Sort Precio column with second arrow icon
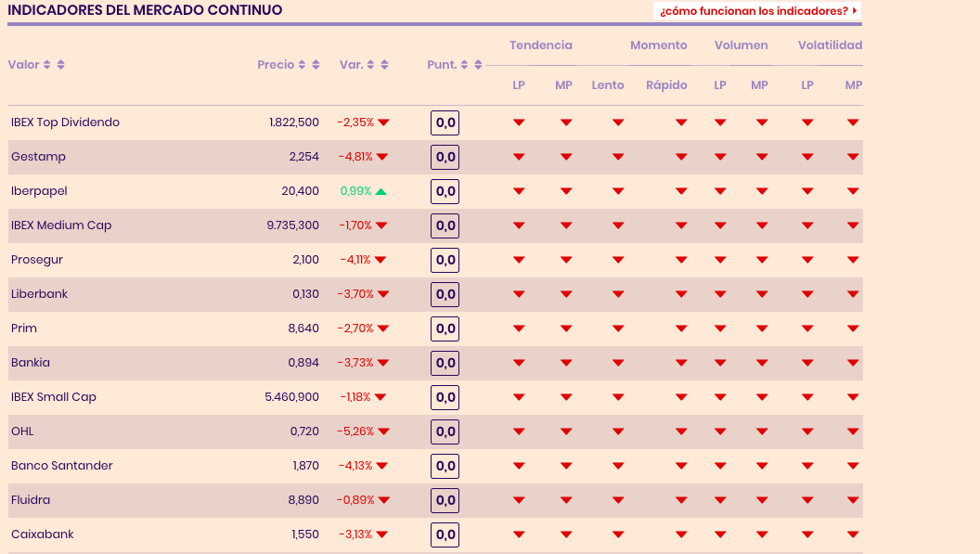The width and height of the screenshot is (980, 554). click(x=316, y=64)
